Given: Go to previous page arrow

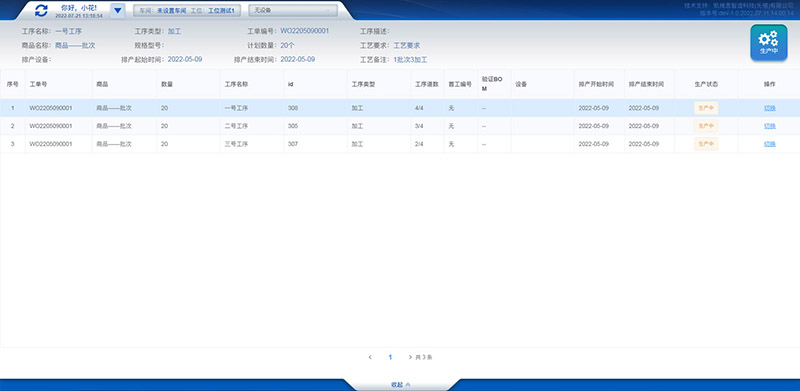Looking at the screenshot, I should [370, 357].
